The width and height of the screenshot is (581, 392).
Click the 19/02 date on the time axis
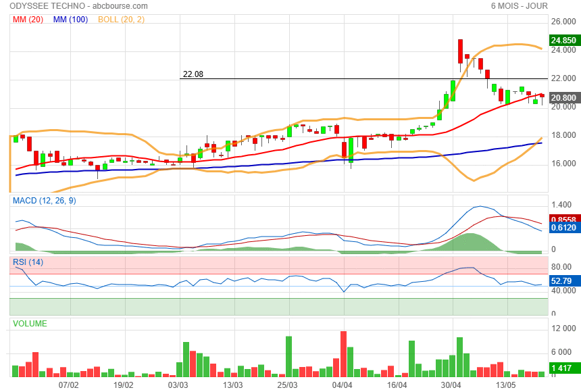(124, 385)
